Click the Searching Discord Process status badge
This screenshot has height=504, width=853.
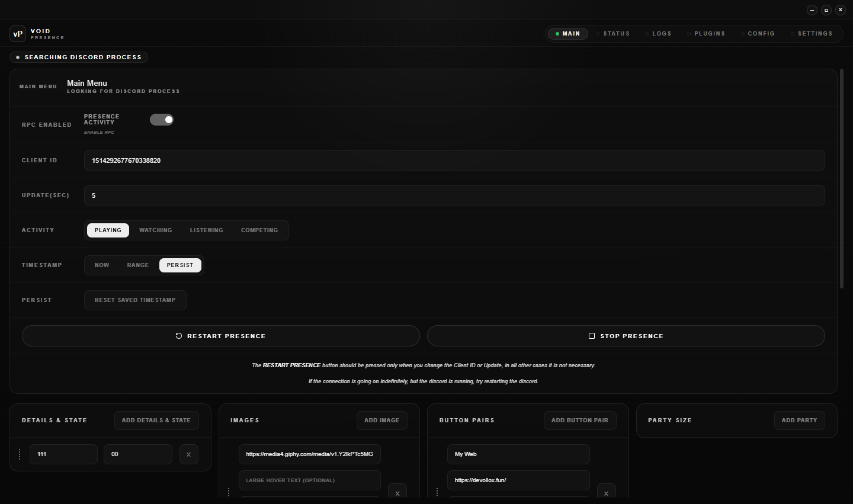coord(79,57)
